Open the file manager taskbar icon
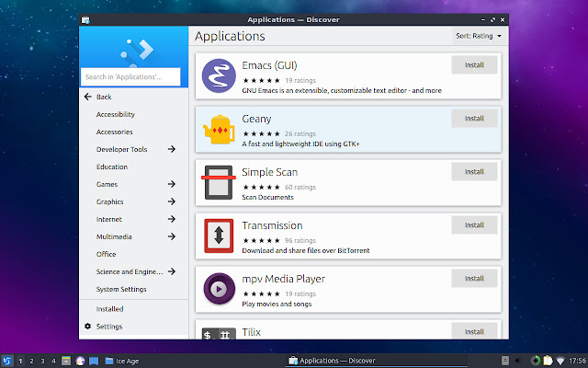The height and width of the screenshot is (368, 588). 66,361
